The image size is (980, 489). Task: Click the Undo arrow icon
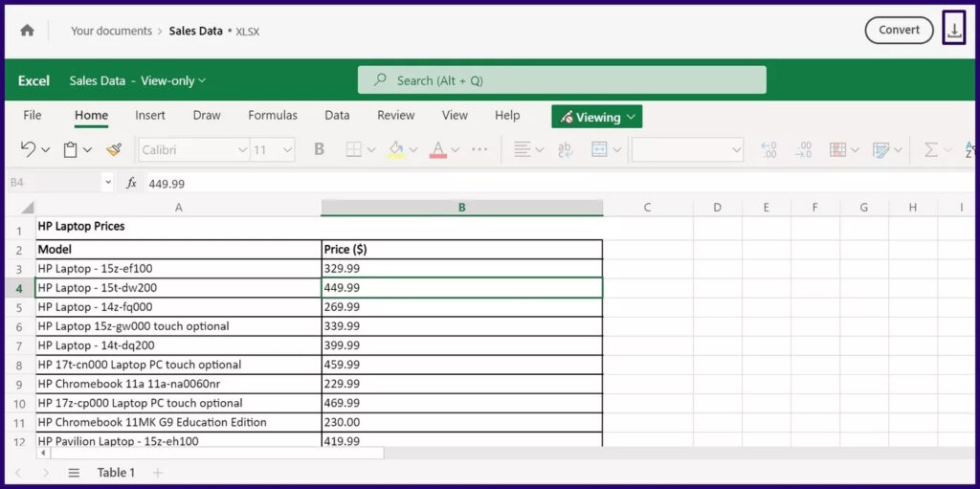[x=28, y=149]
